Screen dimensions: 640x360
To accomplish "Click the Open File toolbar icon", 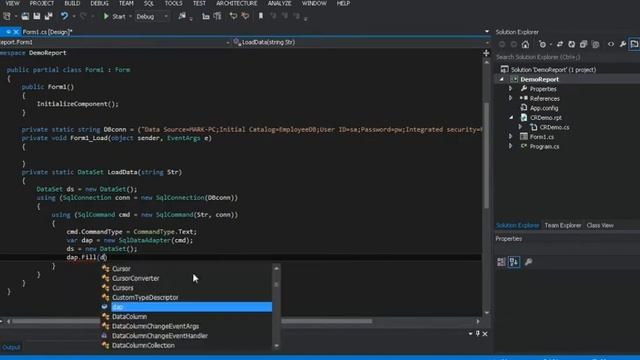I will [25, 16].
